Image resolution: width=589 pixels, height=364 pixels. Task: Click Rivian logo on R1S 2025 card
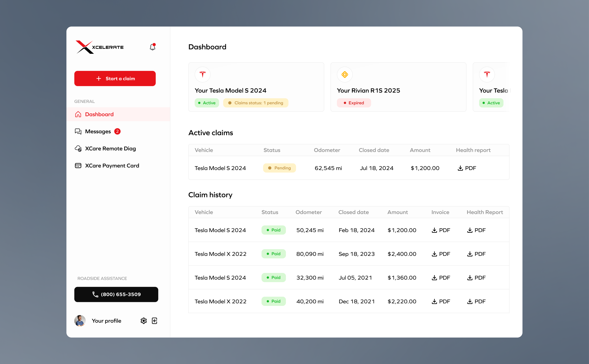pyautogui.click(x=345, y=75)
